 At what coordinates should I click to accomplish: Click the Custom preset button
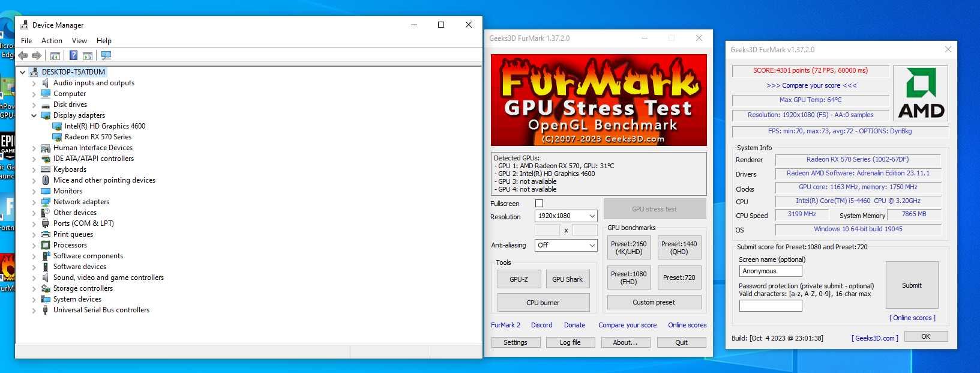[654, 302]
